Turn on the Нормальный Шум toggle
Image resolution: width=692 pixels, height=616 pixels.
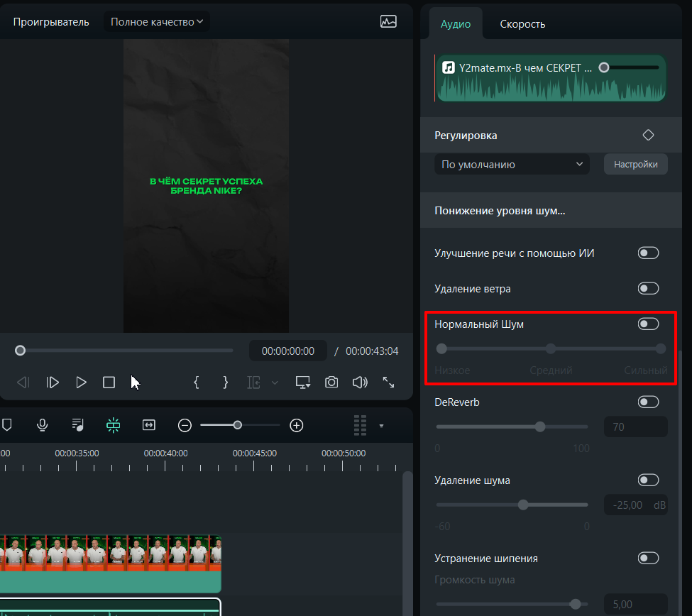[x=648, y=324]
